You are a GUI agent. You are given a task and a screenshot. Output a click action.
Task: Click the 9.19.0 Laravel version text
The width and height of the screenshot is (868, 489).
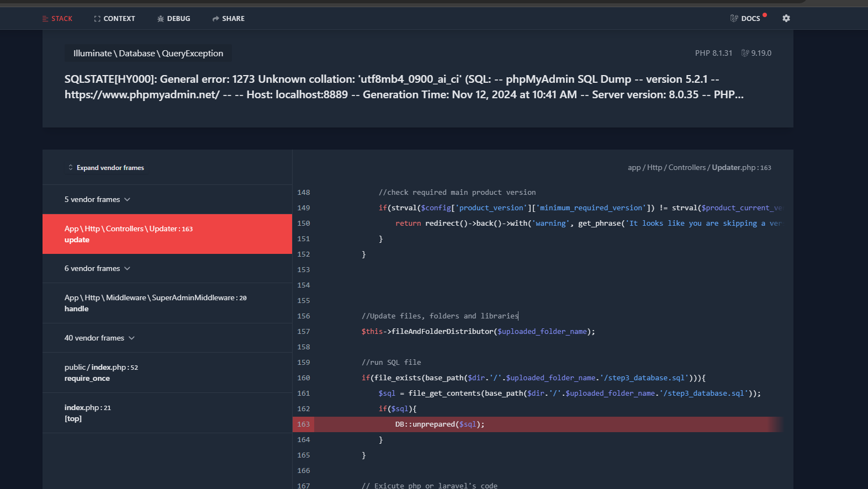click(x=761, y=53)
